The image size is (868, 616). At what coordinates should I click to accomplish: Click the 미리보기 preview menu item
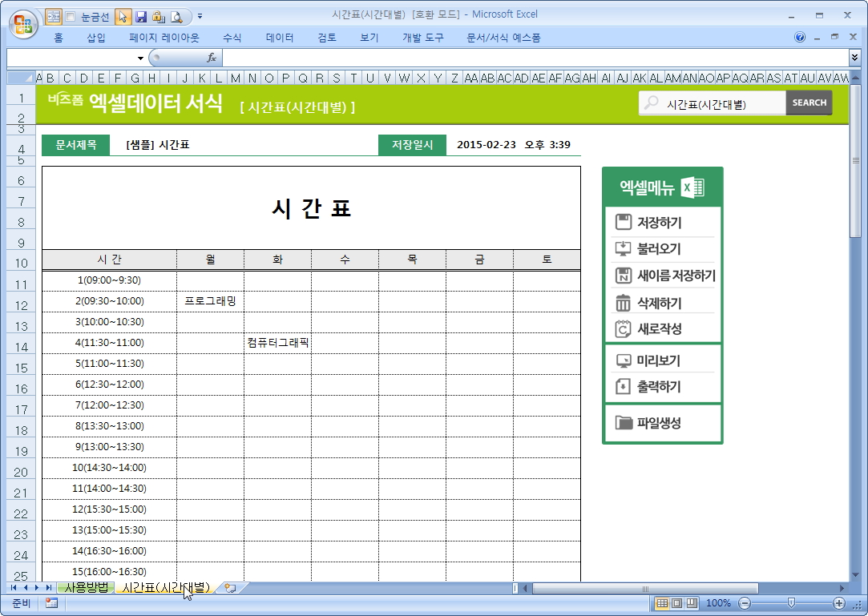point(662,360)
